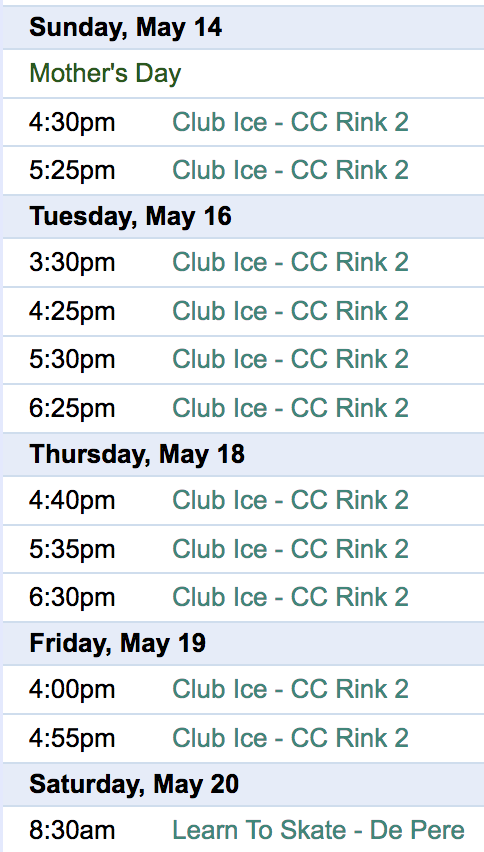Open the Mother's Day event
Image resolution: width=484 pixels, height=852 pixels.
pyautogui.click(x=105, y=73)
